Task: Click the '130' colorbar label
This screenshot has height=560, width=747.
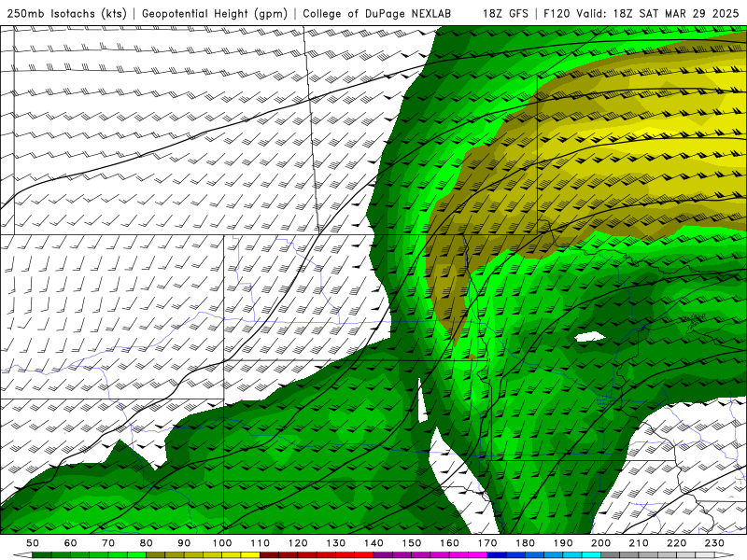Action: (336, 543)
